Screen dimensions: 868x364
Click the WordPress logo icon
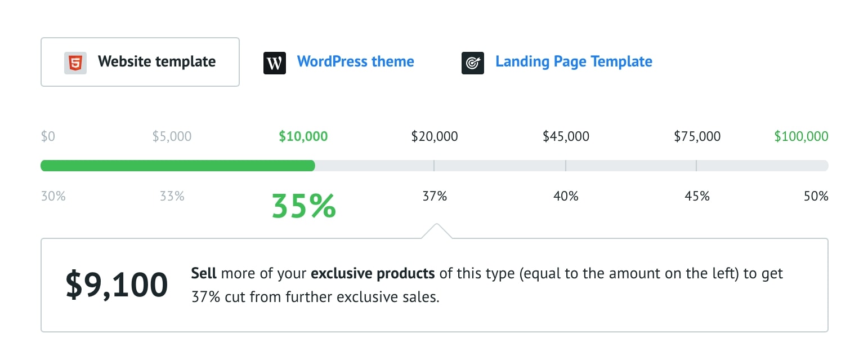(x=275, y=63)
